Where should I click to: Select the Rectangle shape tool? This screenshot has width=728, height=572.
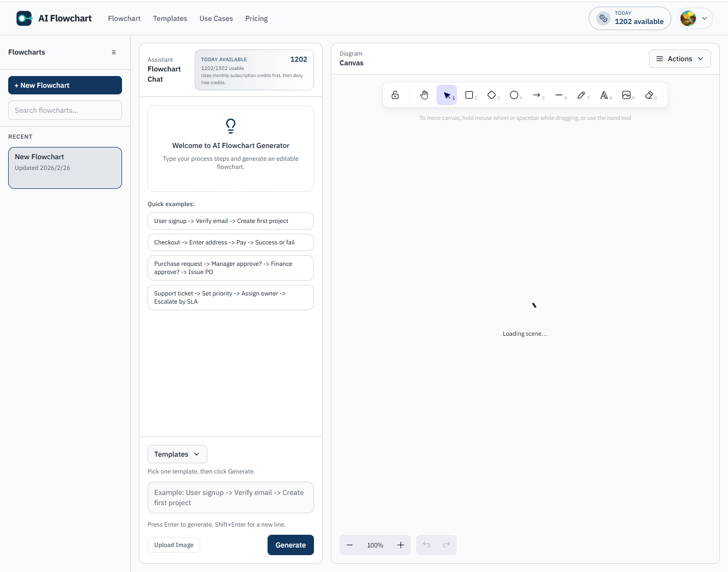point(469,95)
